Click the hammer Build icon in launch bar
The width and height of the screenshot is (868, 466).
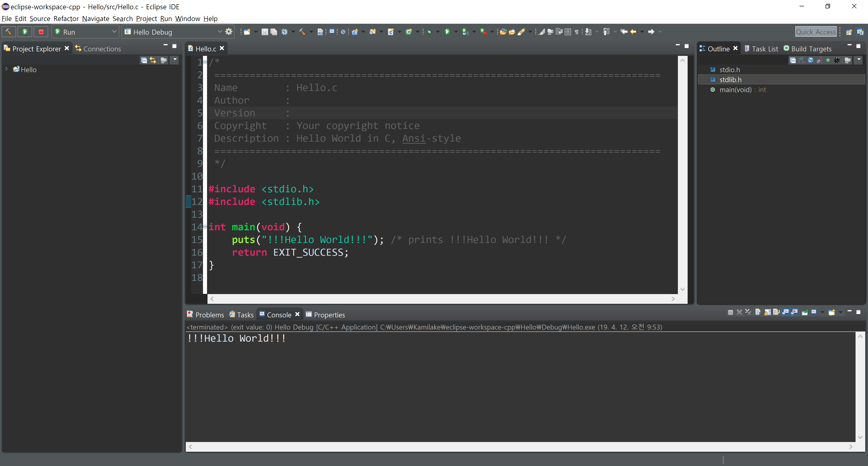8,32
